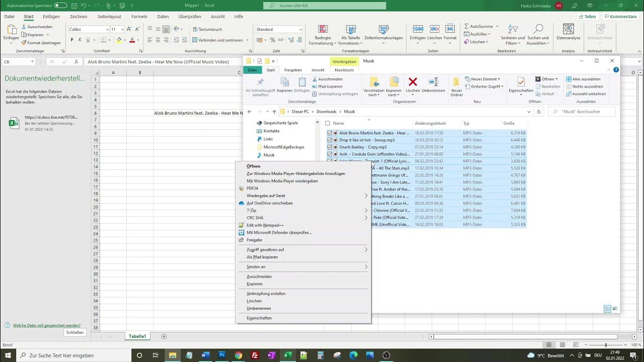Click Excel save icon in title bar
The width and height of the screenshot is (644, 362).
coord(73,6)
